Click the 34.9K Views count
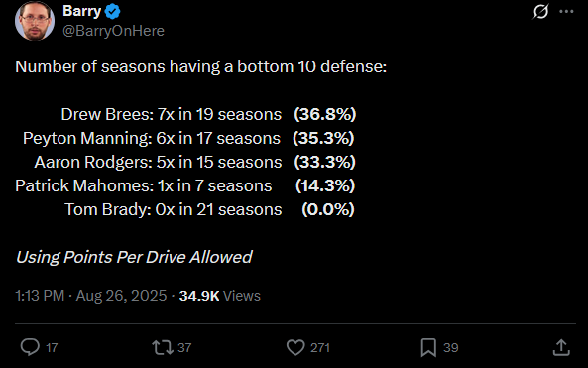 (x=220, y=296)
